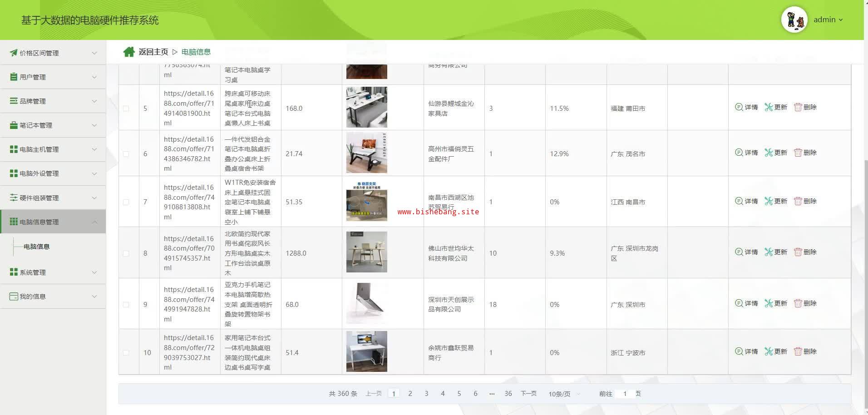
Task: Tick the checkbox for row 5
Action: 126,109
